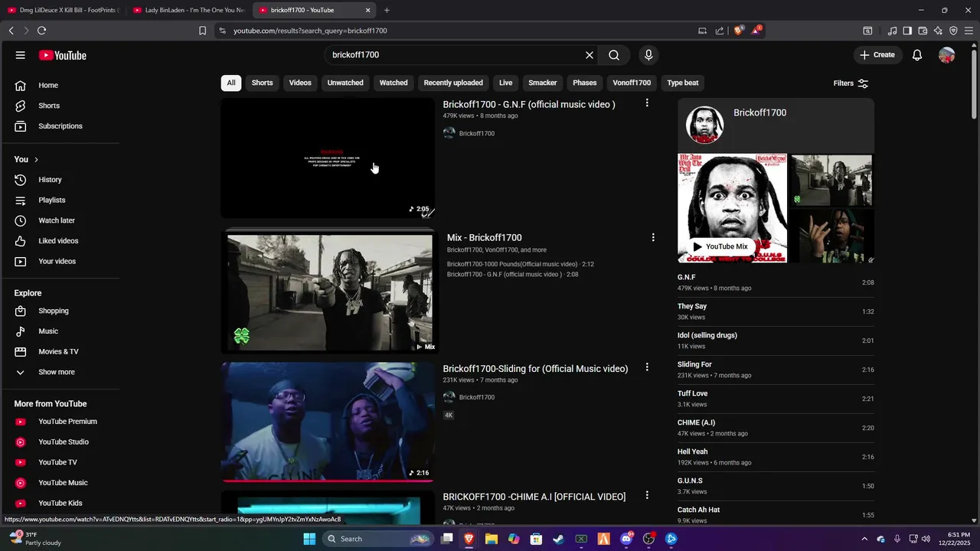Open more options for Mix - Brickoff1700
The width and height of the screenshot is (980, 551).
[653, 237]
